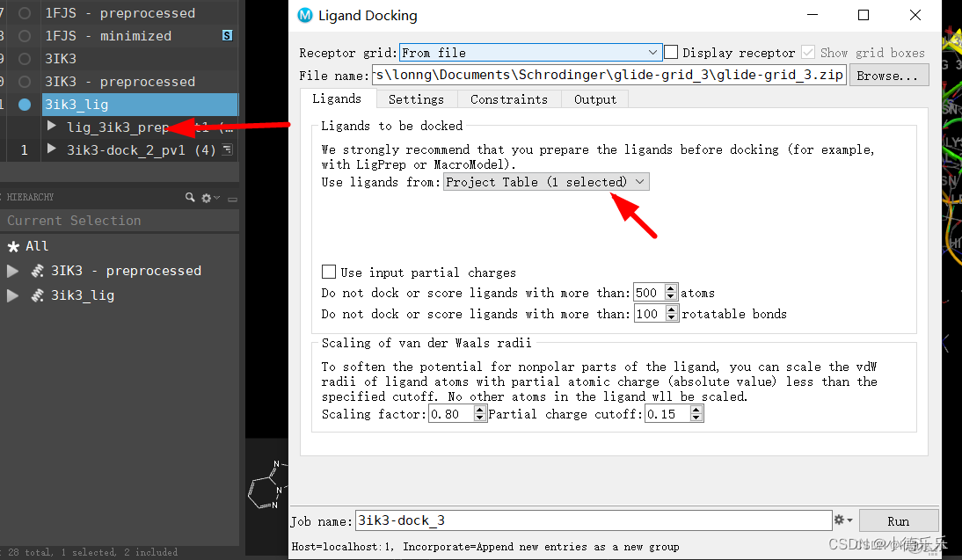
Task: Click the search icon in Hierarchy panel
Action: pyautogui.click(x=190, y=198)
